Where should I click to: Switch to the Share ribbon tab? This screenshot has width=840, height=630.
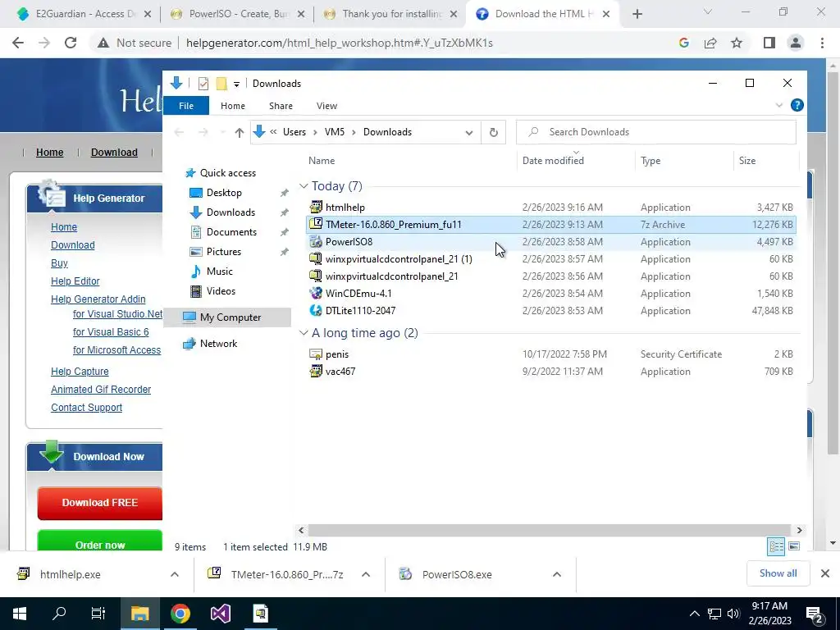(281, 106)
